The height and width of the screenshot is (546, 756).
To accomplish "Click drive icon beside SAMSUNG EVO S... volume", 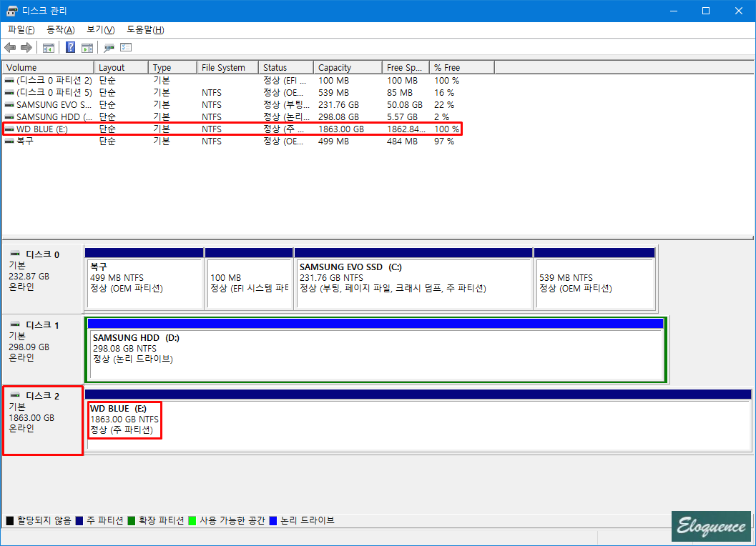I will [9, 104].
